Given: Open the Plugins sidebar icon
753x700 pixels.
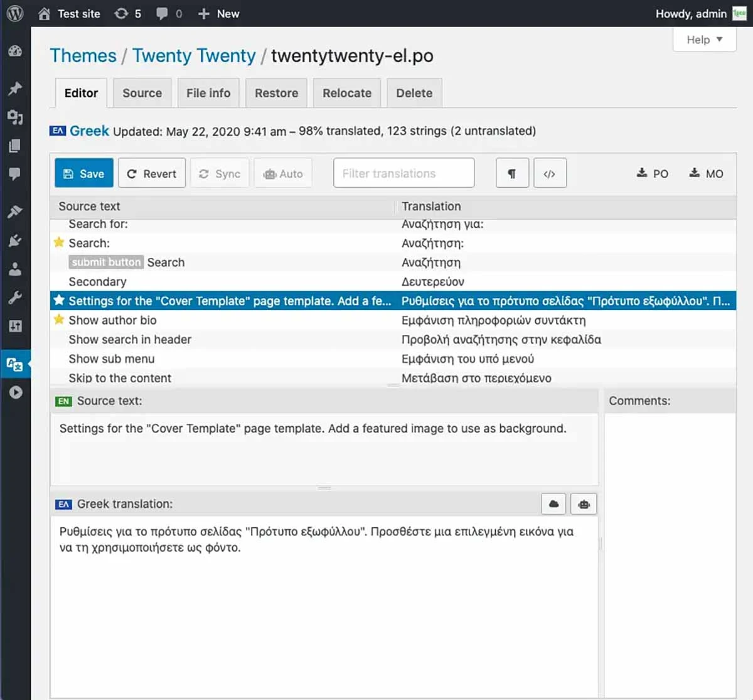Looking at the screenshot, I should [15, 240].
